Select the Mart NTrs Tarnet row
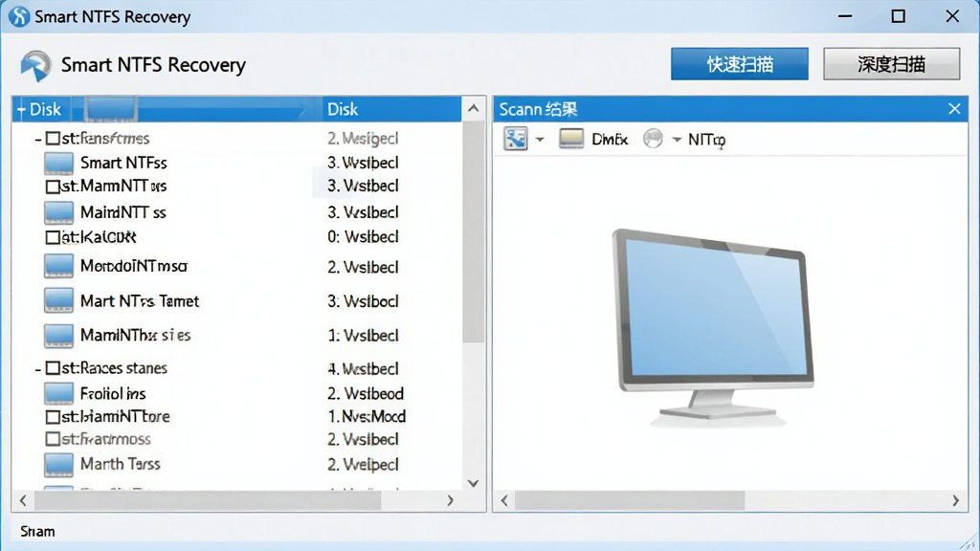 pyautogui.click(x=237, y=300)
